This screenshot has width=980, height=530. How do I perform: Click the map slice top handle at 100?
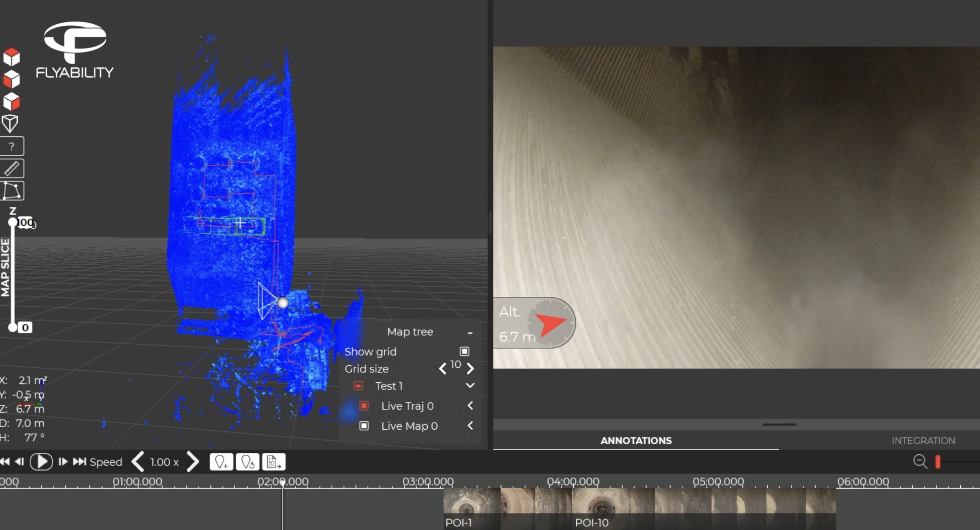13,222
